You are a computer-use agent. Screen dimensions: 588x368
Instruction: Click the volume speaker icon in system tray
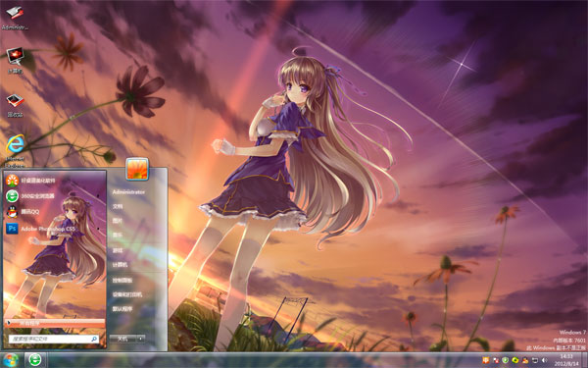tap(545, 360)
